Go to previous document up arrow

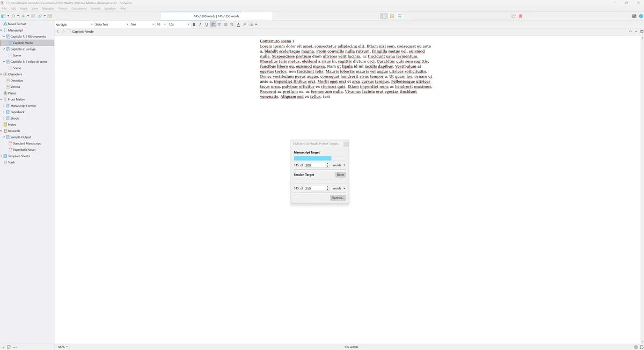pyautogui.click(x=631, y=32)
